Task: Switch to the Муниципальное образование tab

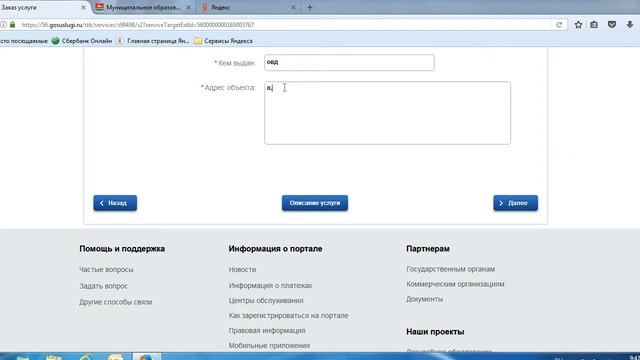Action: [144, 7]
